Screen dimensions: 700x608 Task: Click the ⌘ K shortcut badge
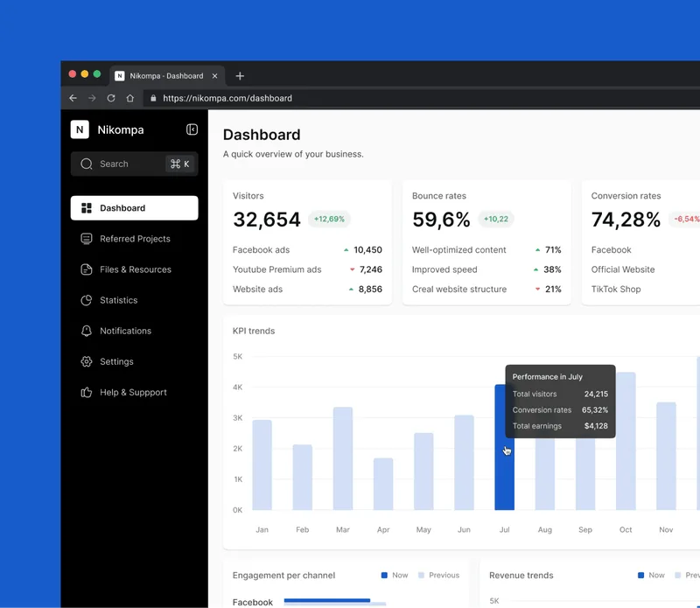180,164
